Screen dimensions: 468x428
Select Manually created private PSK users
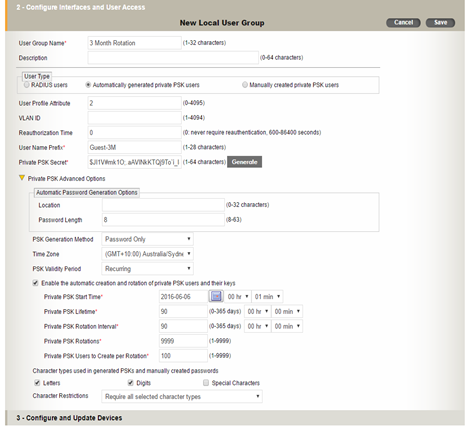coord(245,85)
